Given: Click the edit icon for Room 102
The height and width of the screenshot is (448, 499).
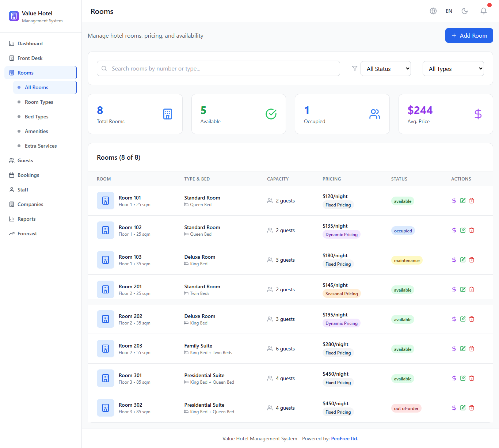Looking at the screenshot, I should pos(463,230).
